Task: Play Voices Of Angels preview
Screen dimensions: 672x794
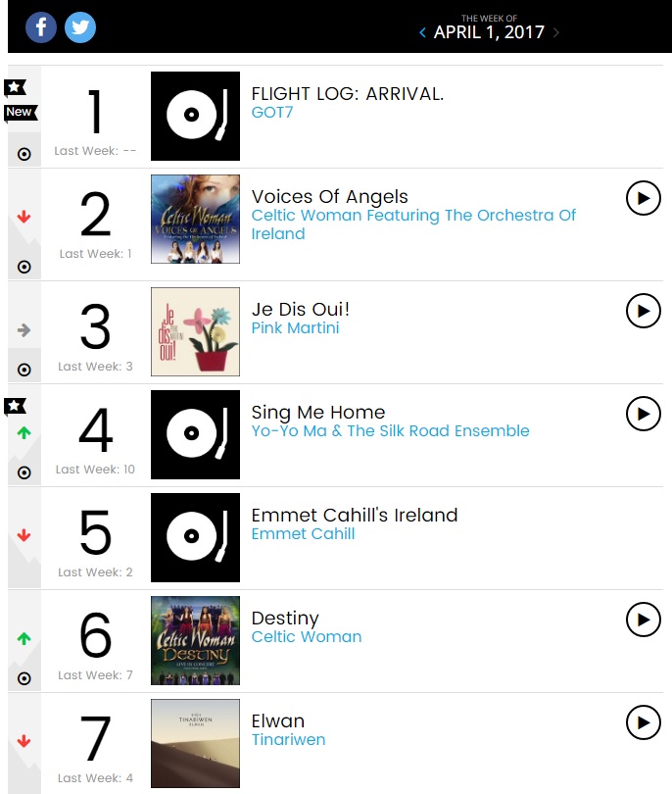Action: (x=643, y=198)
